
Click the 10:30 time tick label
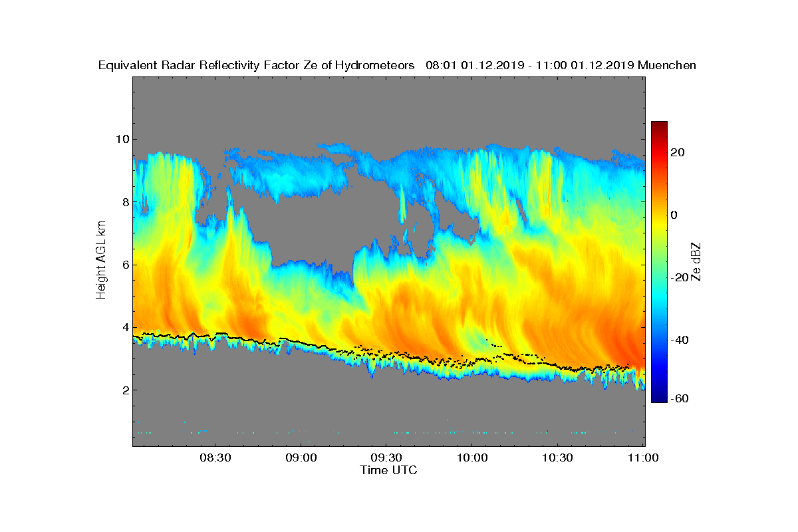(x=558, y=458)
